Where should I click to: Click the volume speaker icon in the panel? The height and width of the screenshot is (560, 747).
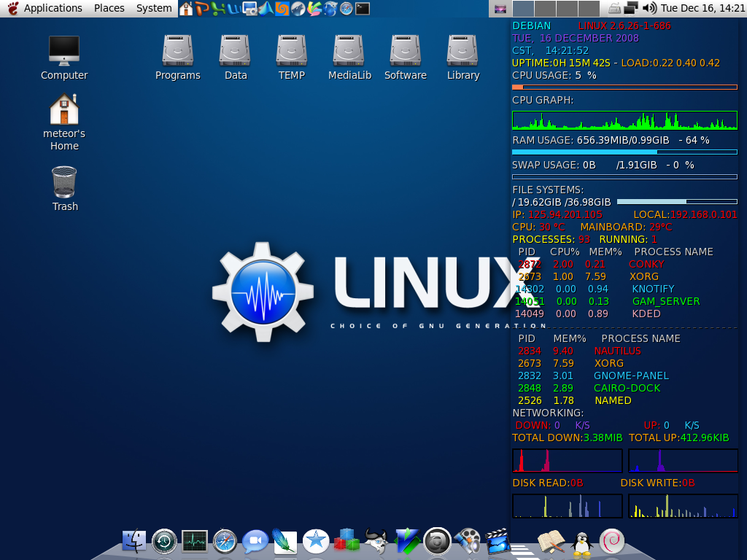[x=649, y=8]
